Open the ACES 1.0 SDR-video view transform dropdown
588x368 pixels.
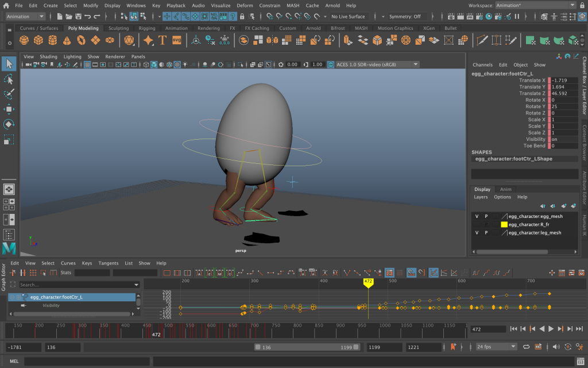coord(377,64)
